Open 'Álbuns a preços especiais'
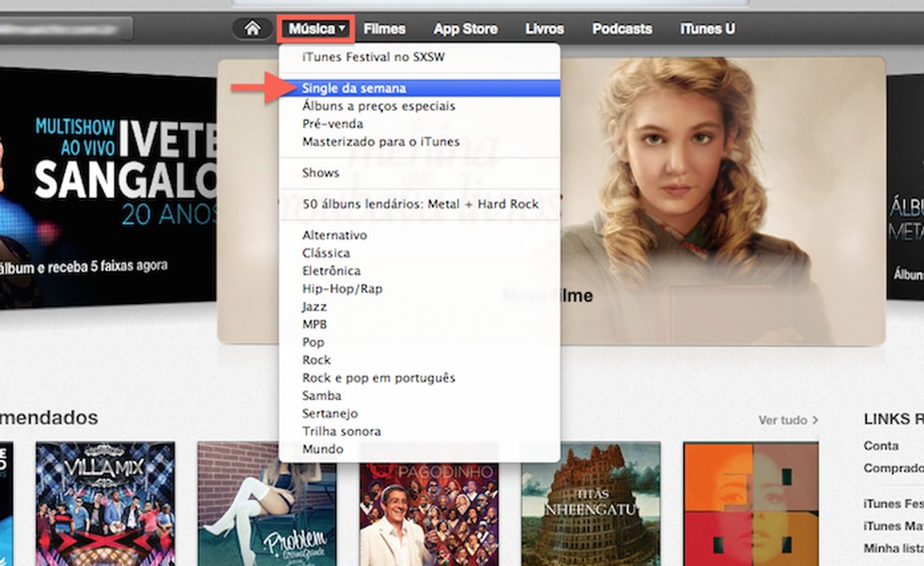924x566 pixels. point(378,105)
